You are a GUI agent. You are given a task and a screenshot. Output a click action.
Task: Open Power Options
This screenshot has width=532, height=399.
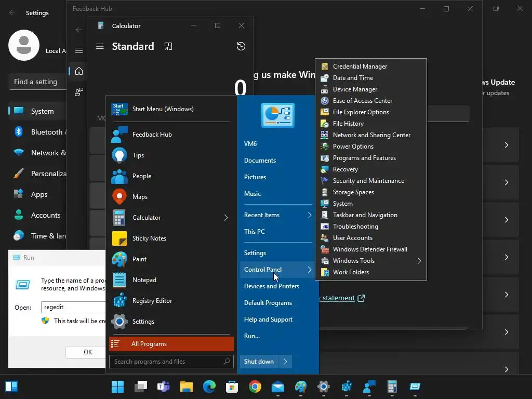(371, 146)
